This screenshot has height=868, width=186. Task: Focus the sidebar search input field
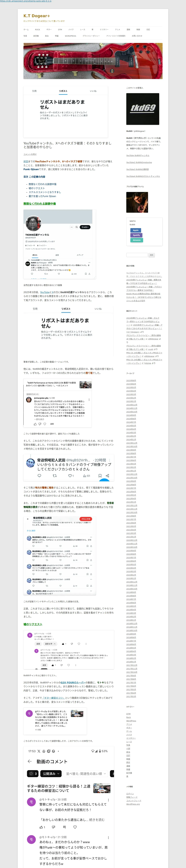137,255
